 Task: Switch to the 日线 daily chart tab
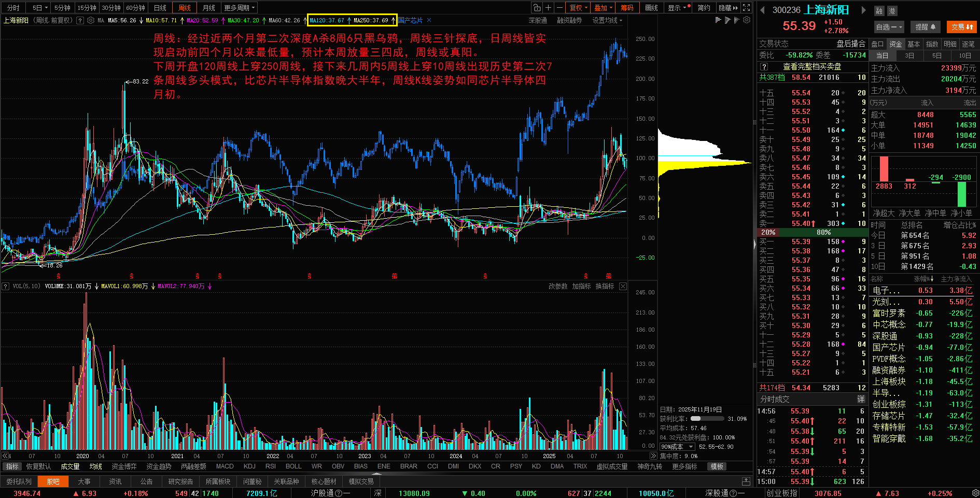pyautogui.click(x=160, y=8)
